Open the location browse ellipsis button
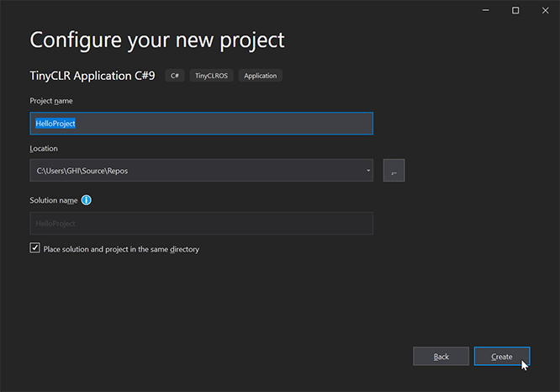The image size is (560, 392). tap(394, 171)
